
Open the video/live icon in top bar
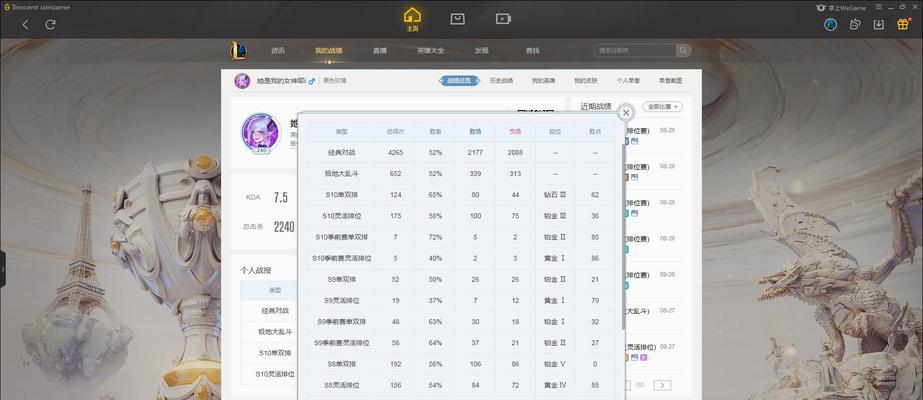coord(503,19)
